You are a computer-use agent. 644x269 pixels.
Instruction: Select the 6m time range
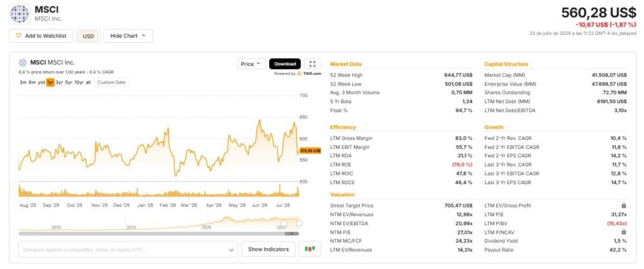32,82
